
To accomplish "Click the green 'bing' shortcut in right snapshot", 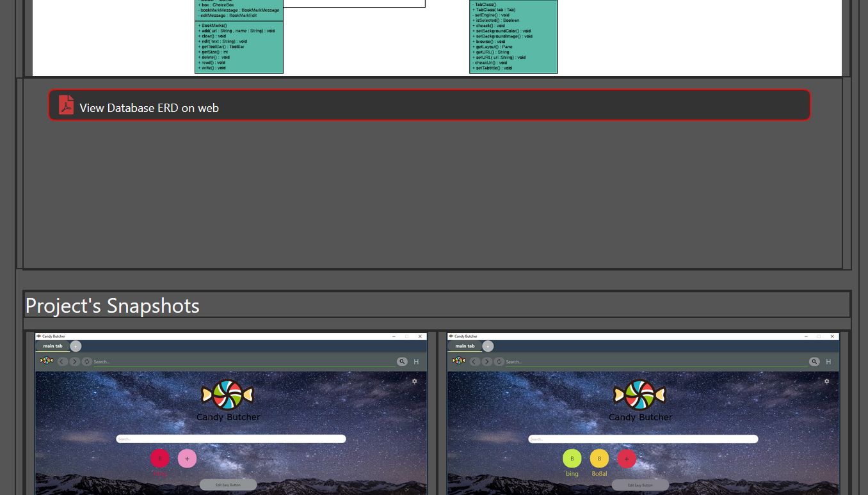I will tap(572, 459).
